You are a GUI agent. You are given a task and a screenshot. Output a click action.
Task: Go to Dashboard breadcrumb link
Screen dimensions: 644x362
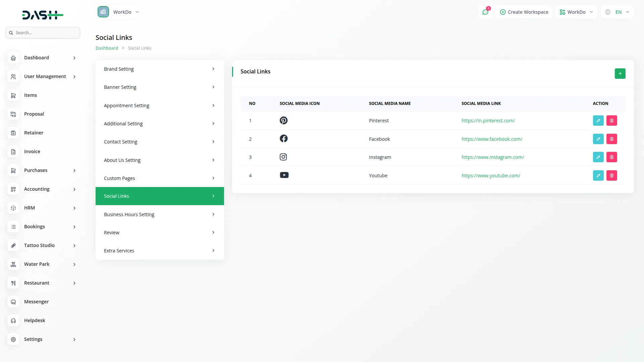tap(107, 48)
